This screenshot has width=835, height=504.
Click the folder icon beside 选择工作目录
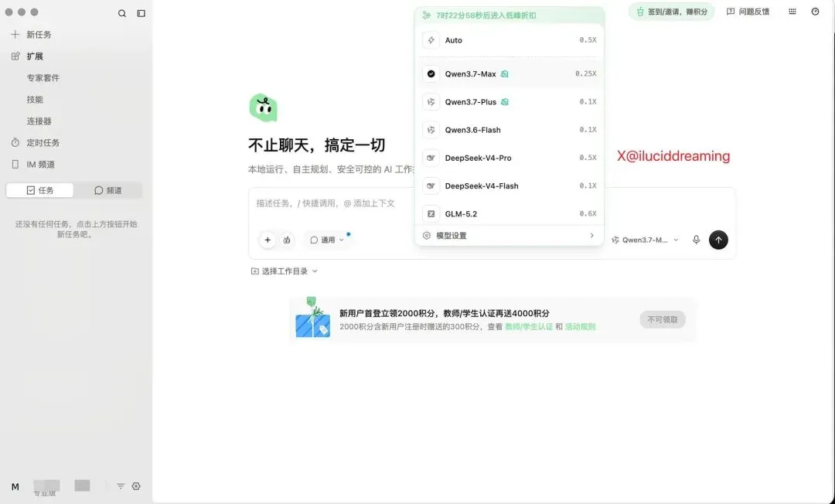255,271
